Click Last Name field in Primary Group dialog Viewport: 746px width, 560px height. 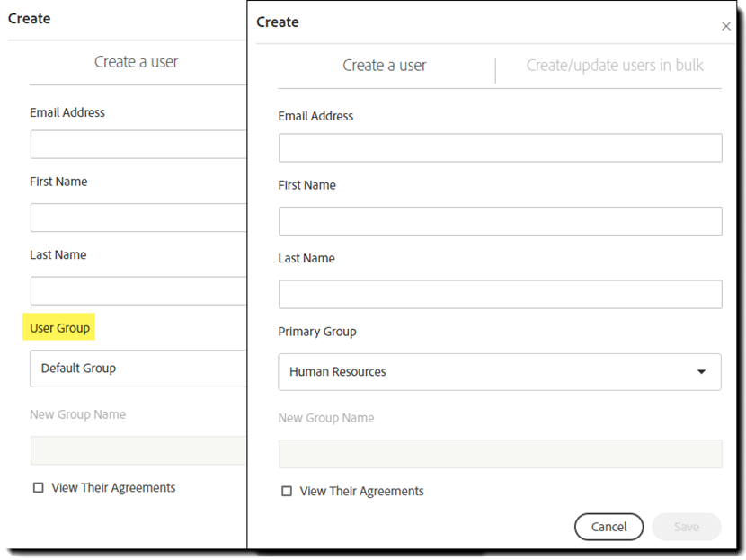coord(500,295)
